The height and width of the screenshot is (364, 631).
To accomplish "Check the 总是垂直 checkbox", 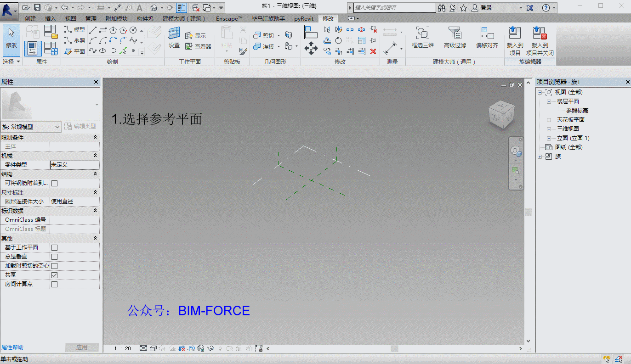I will click(x=54, y=257).
